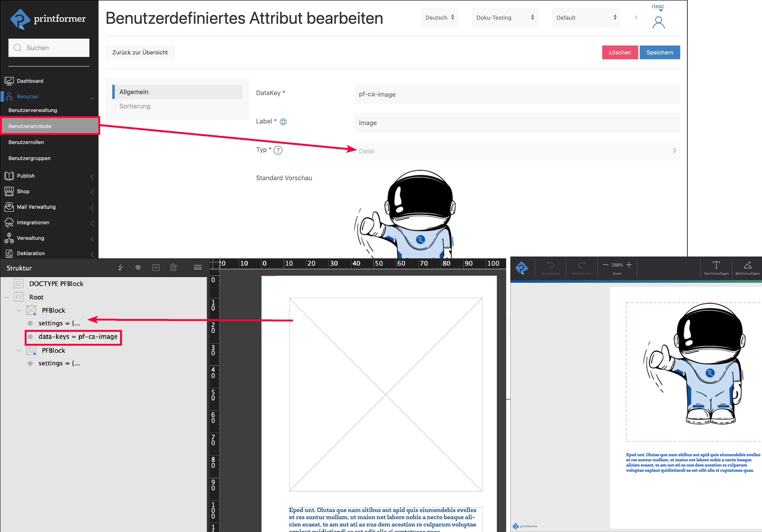Click the Zurück zur Übersicht button
762x532 pixels.
[x=140, y=52]
